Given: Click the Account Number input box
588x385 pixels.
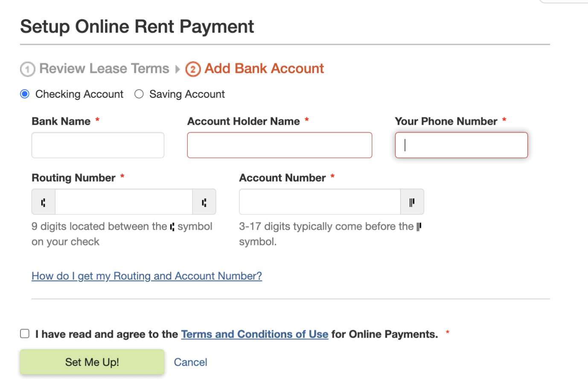Looking at the screenshot, I should tap(320, 202).
